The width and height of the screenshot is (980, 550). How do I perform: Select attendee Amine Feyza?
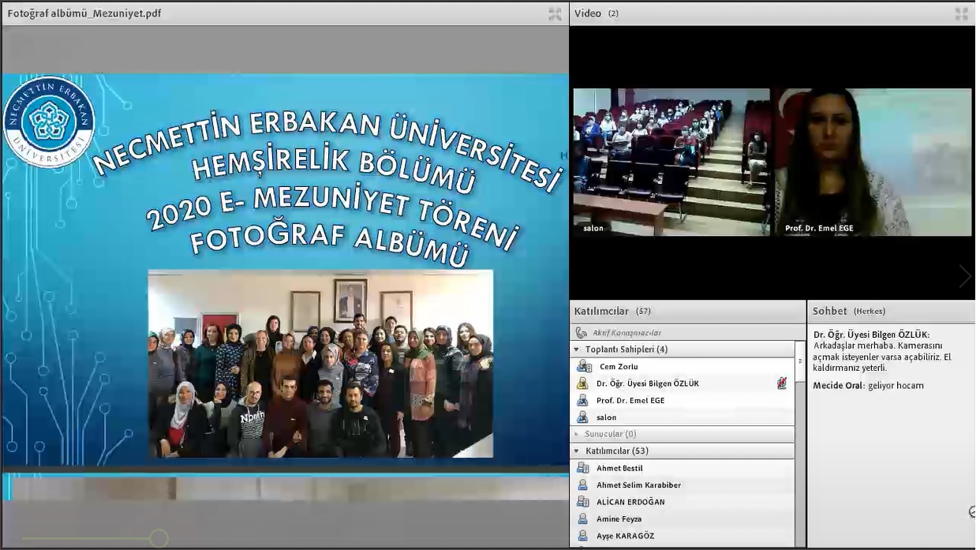(619, 519)
